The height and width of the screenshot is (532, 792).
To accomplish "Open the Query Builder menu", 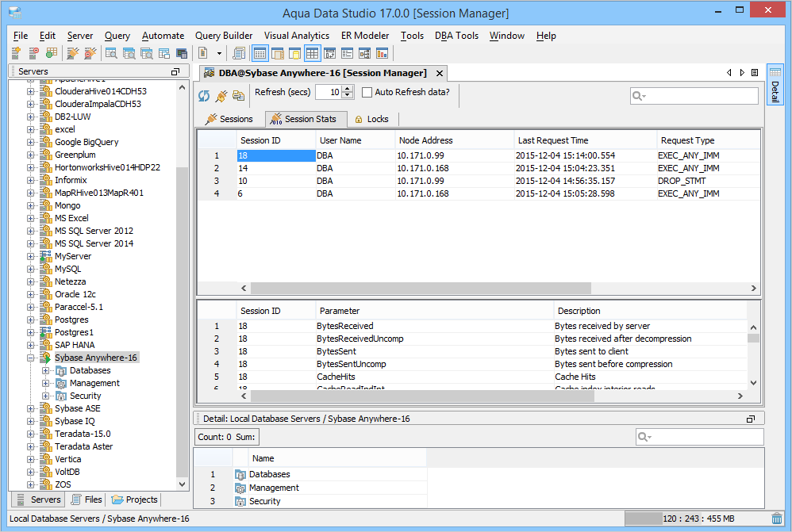I will click(x=224, y=36).
